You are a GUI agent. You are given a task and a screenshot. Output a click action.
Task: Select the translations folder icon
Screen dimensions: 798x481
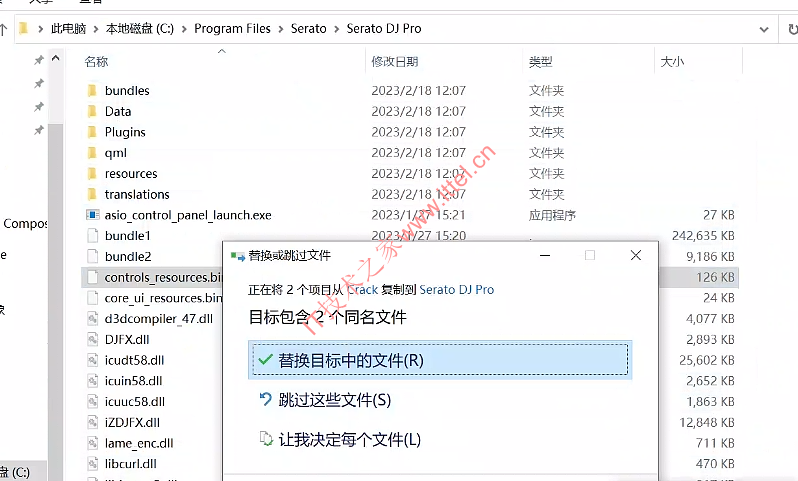pos(92,194)
